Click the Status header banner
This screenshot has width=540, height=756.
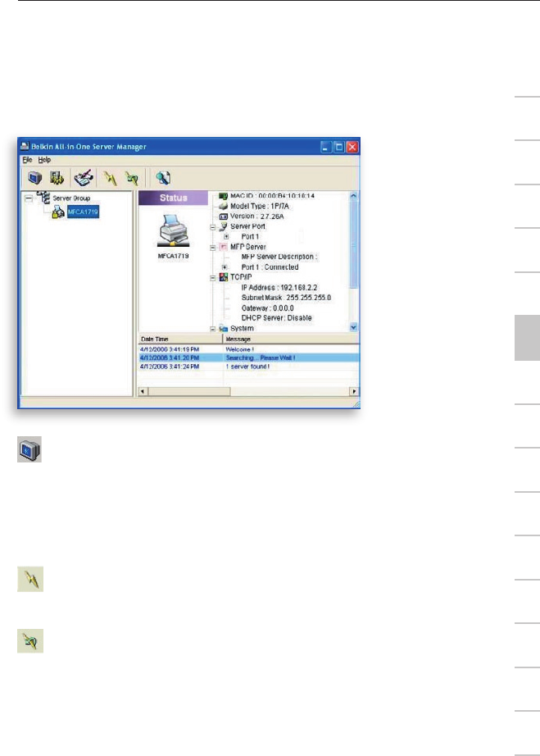173,198
